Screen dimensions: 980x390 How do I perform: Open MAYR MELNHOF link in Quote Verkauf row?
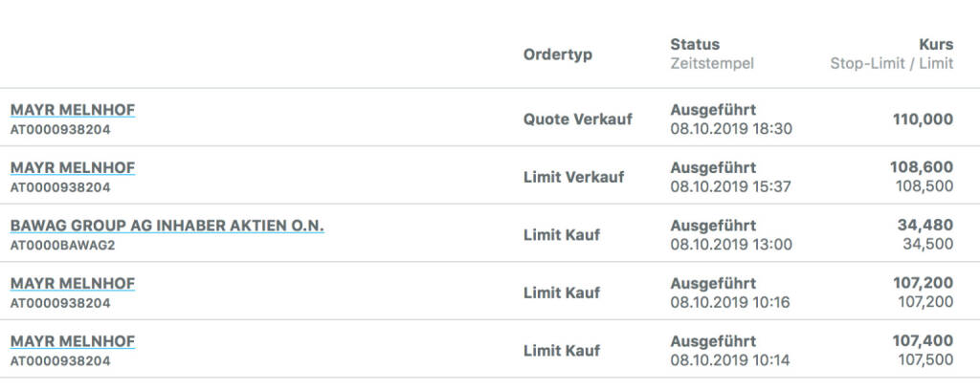[73, 110]
